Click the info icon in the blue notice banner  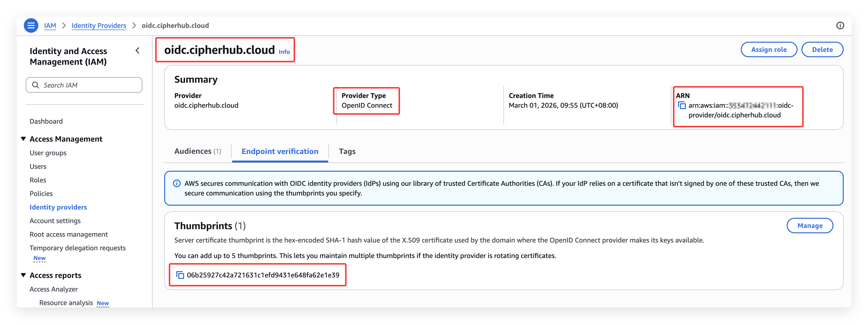(x=177, y=183)
